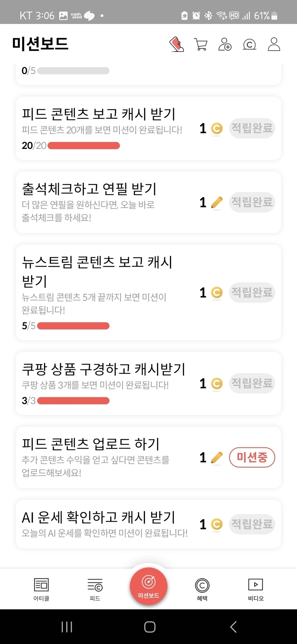Tap the 20/20 feed content progress bar
This screenshot has height=644, width=297.
coord(84,146)
